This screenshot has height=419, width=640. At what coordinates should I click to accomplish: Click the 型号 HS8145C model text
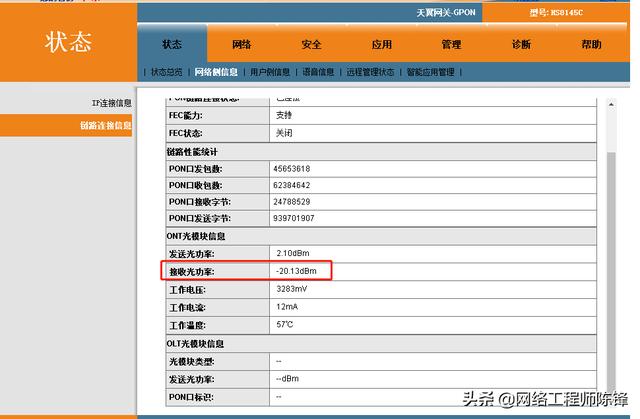point(556,13)
